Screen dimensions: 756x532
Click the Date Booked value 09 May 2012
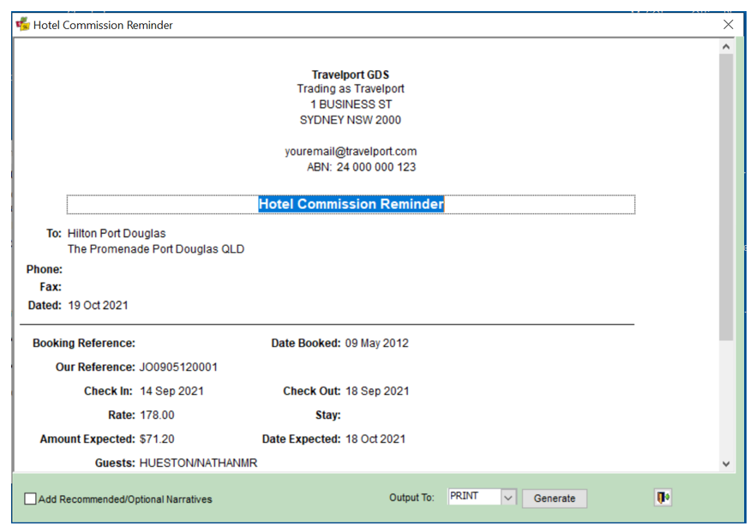(377, 344)
